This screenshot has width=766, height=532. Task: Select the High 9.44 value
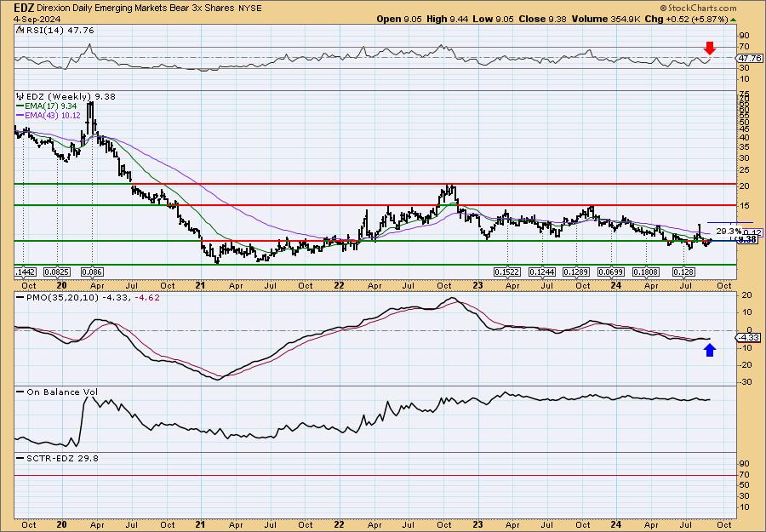coord(447,19)
